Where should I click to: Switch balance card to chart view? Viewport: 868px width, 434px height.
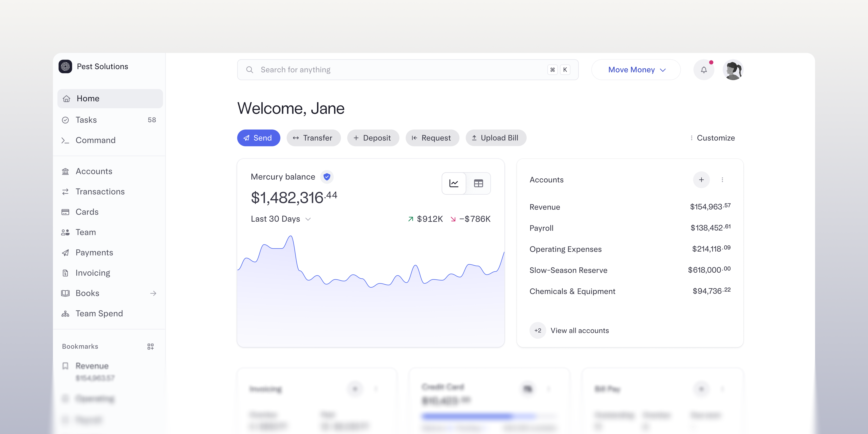click(x=454, y=183)
